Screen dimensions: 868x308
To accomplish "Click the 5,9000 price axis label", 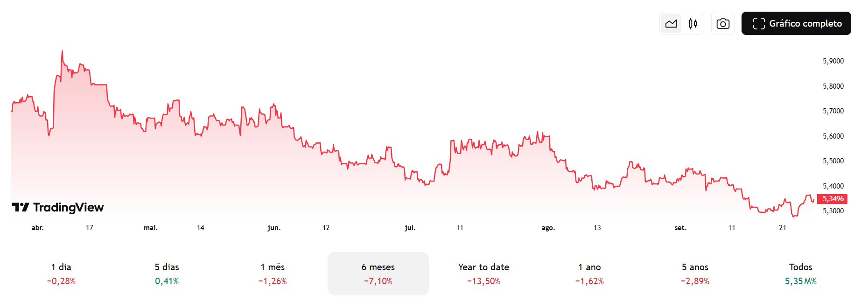I will click(833, 61).
